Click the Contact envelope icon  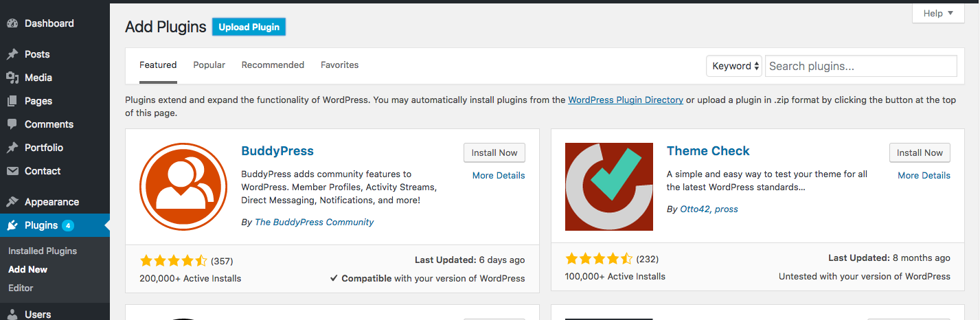12,171
